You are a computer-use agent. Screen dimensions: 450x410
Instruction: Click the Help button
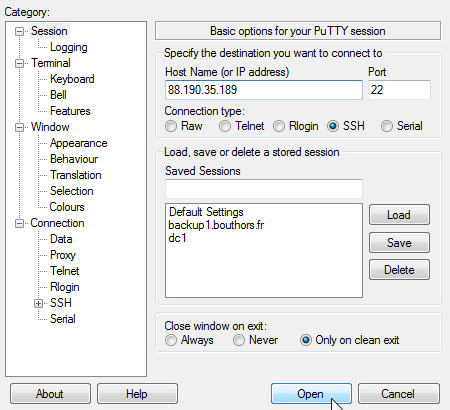[137, 394]
